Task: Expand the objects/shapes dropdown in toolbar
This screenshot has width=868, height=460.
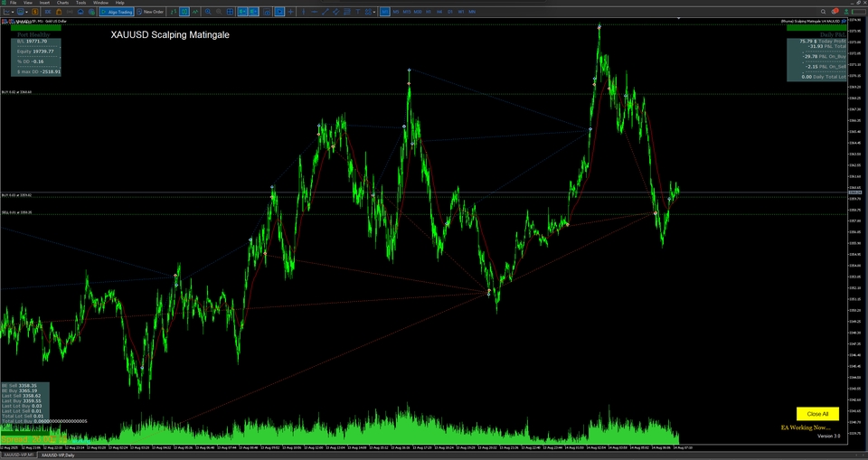Action: [373, 12]
